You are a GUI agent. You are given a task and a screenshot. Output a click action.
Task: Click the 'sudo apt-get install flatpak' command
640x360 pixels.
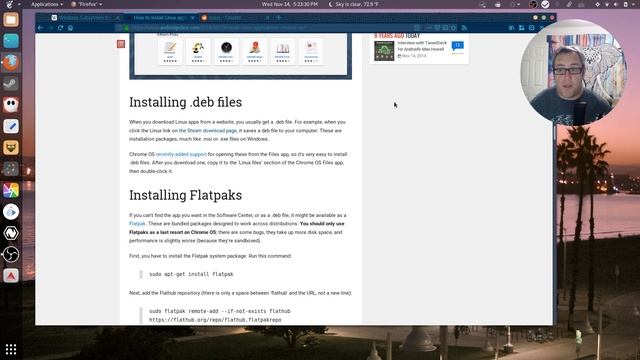tap(191, 274)
